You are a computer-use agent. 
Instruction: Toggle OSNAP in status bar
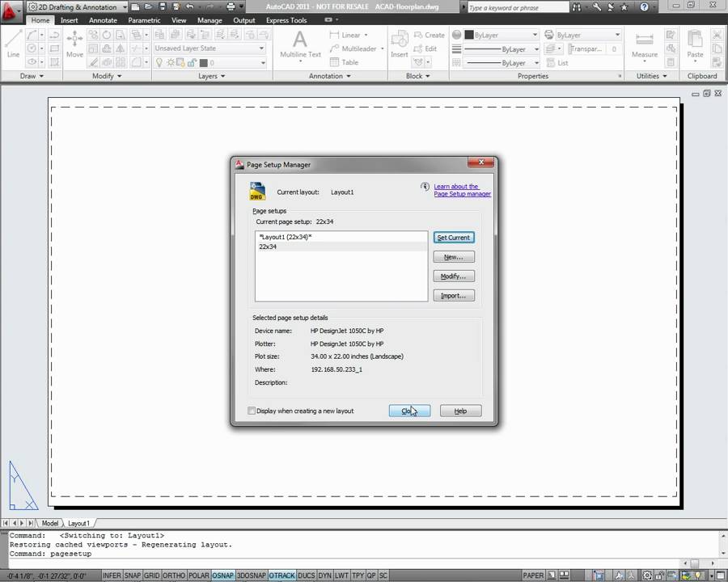click(x=223, y=576)
